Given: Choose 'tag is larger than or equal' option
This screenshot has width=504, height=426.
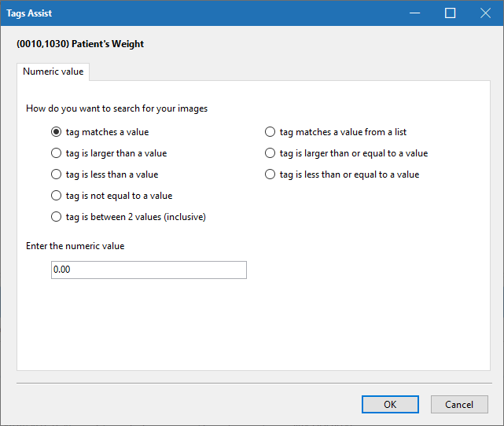Looking at the screenshot, I should click(x=270, y=153).
